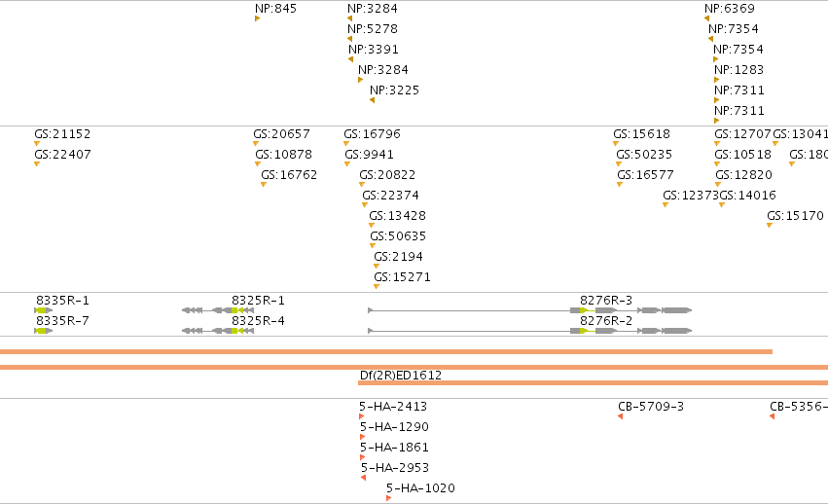Screen dimensions: 828x504
Task: Click the 8276R-2 transcript exon glyph
Action: pyautogui.click(x=529, y=331)
